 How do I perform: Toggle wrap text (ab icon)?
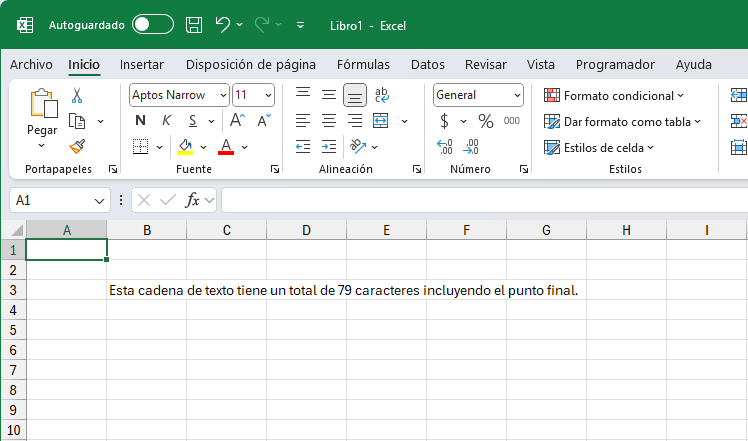coord(381,94)
